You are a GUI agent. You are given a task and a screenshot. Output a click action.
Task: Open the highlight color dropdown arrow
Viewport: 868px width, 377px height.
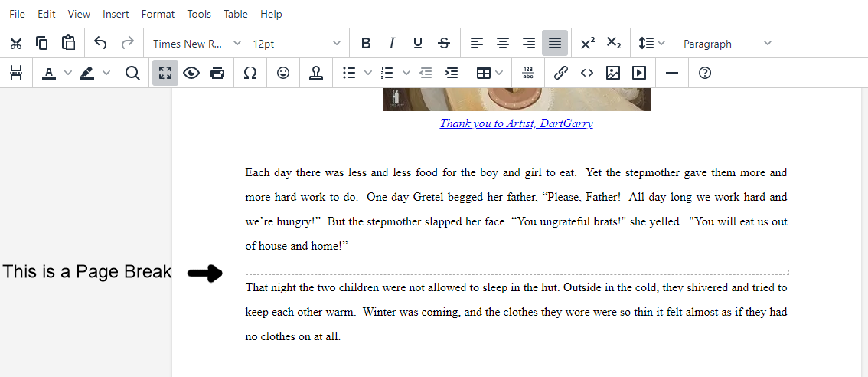106,73
